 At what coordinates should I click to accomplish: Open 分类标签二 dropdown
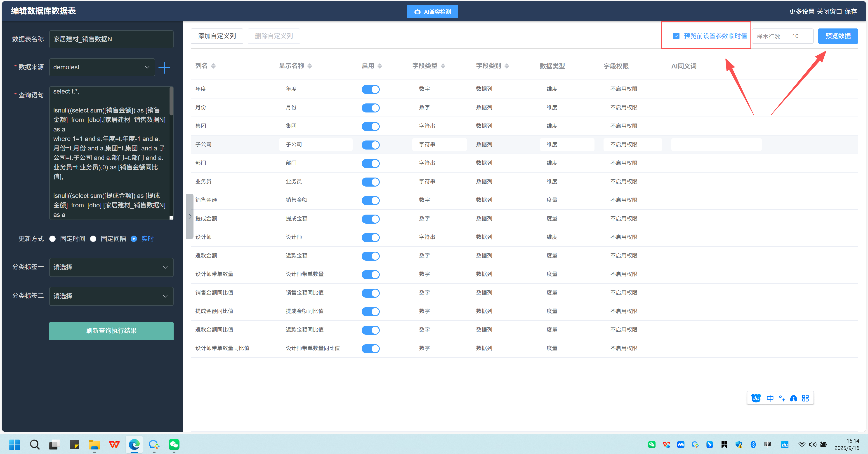tap(111, 296)
